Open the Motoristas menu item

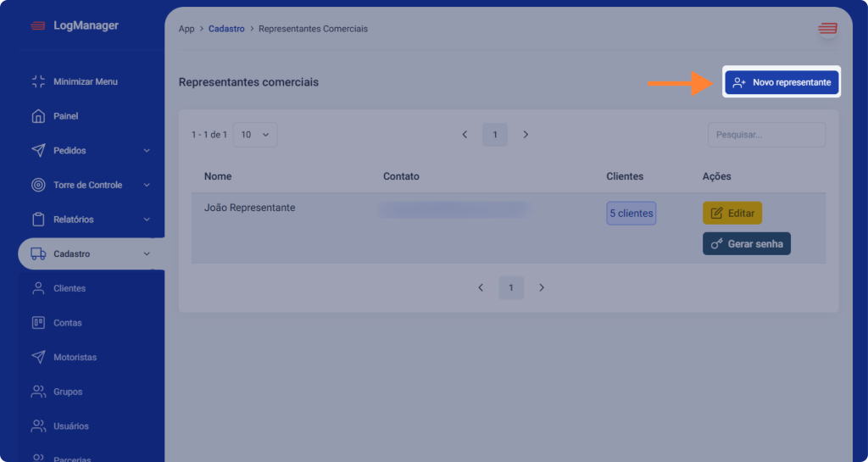[x=75, y=358]
